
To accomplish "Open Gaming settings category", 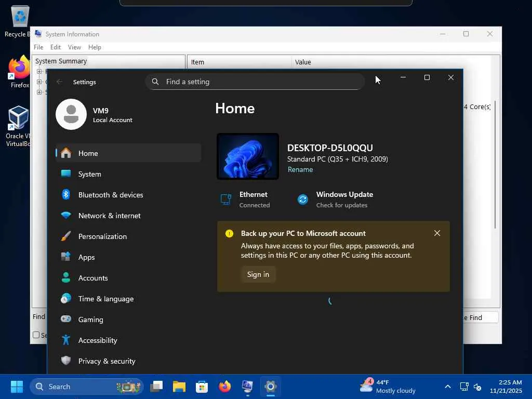I will (128, 320).
